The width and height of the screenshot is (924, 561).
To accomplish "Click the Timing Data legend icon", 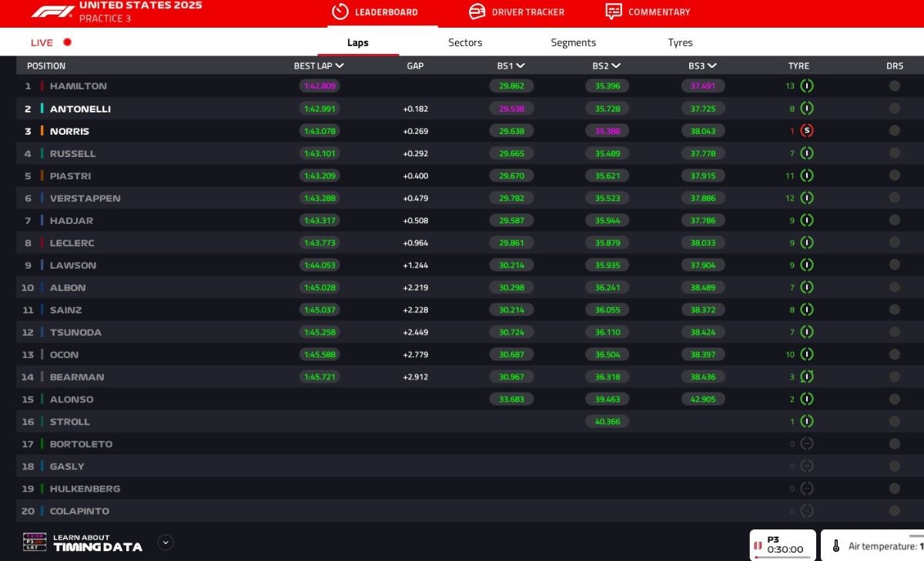I will tap(35, 543).
